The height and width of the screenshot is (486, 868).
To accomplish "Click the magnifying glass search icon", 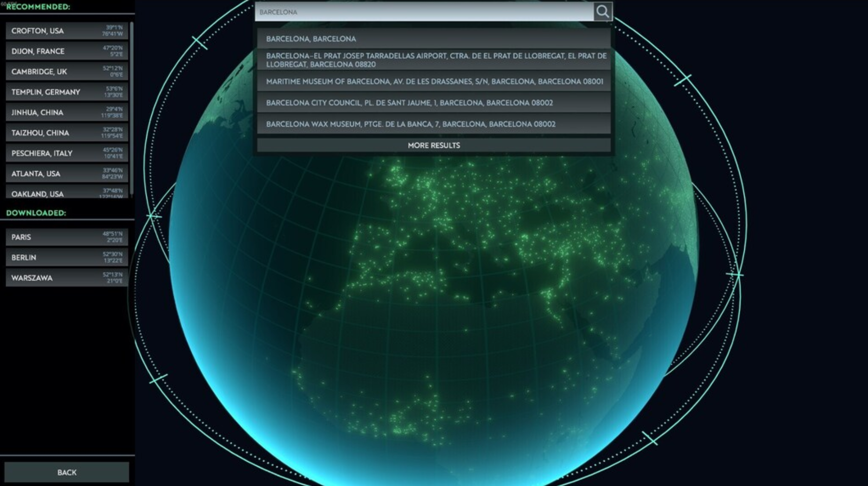I will (604, 11).
